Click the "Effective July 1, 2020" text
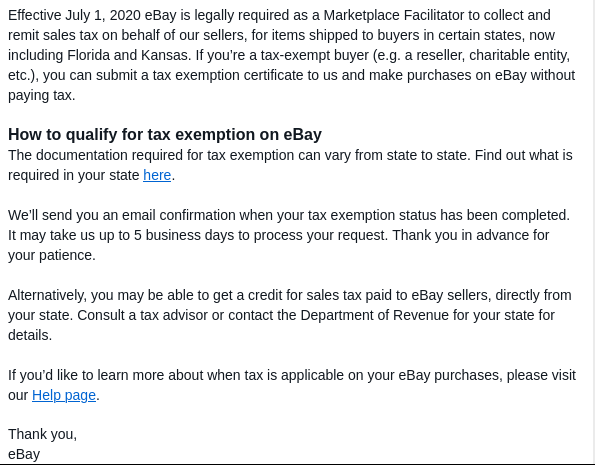The width and height of the screenshot is (595, 465). (74, 16)
